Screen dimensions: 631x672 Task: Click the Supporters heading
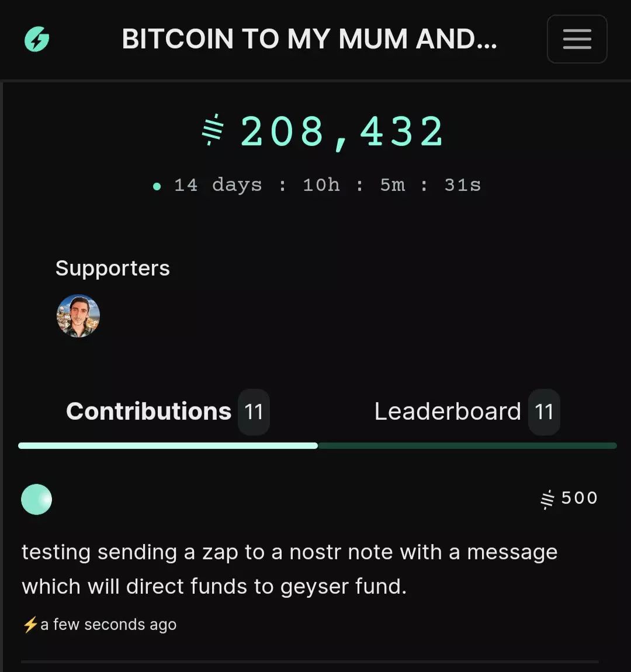113,268
